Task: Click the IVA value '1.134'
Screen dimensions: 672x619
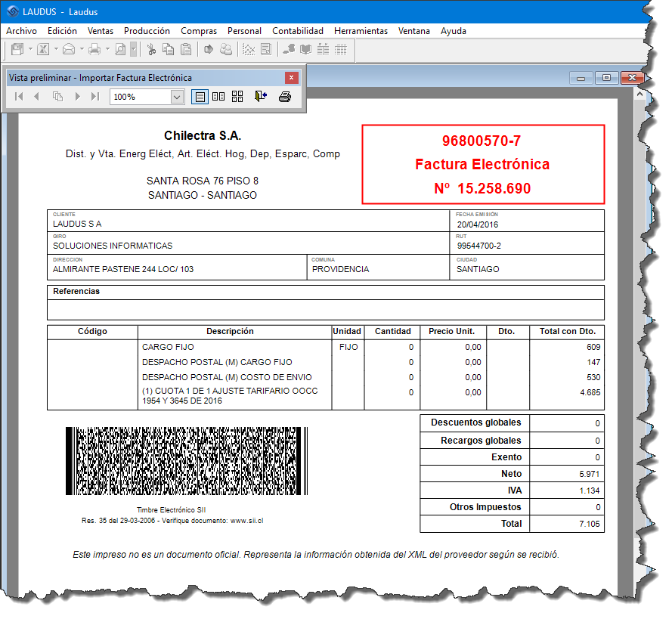Action: [590, 491]
